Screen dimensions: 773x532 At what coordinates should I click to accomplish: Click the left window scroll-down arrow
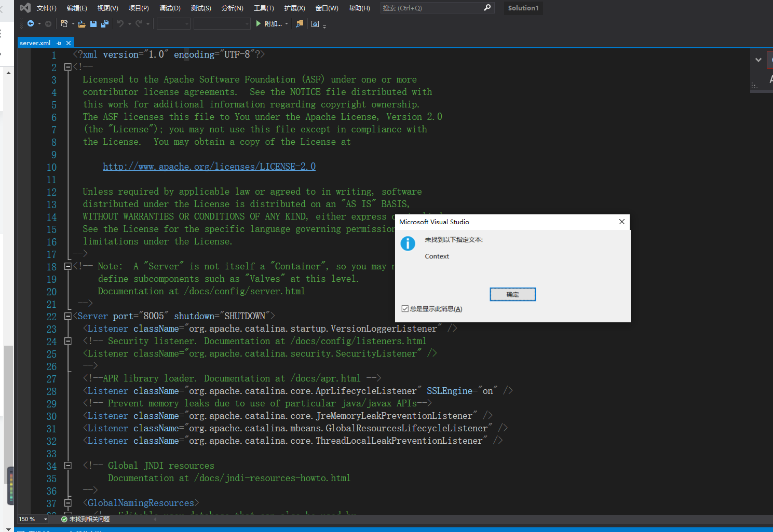[8, 528]
